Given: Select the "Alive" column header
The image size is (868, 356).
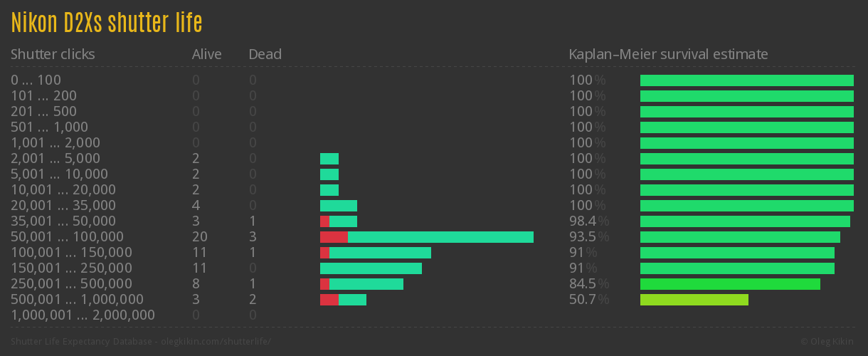Looking at the screenshot, I should pos(206,54).
